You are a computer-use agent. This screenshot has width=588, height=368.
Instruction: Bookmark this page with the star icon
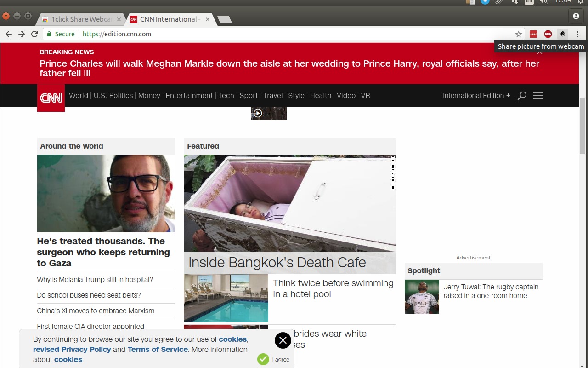pos(519,34)
